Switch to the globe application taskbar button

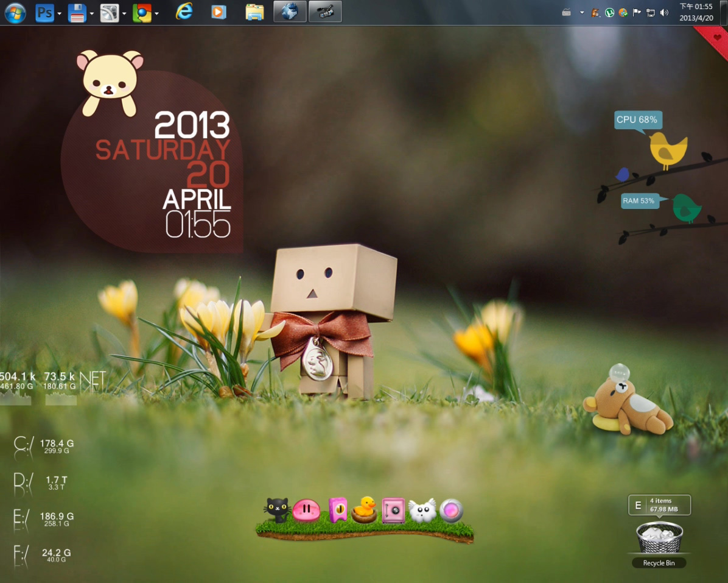[x=290, y=12]
